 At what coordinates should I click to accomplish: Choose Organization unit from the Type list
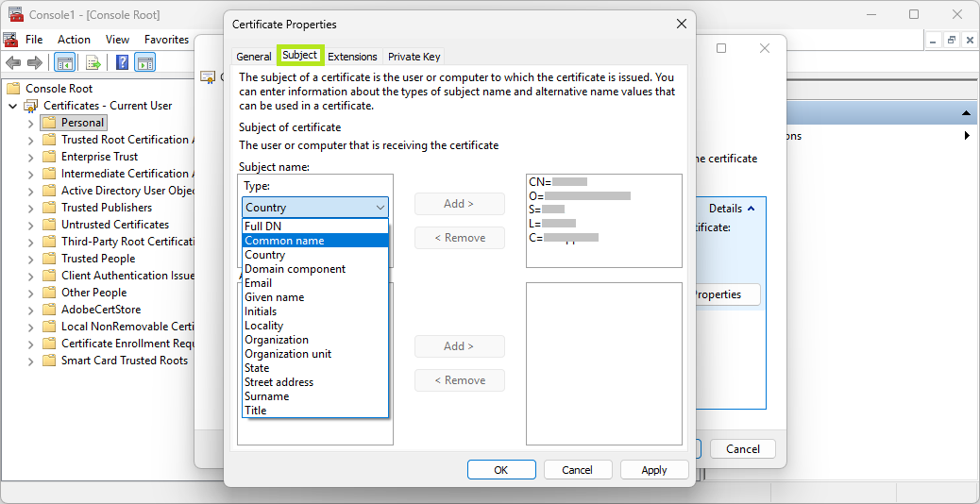click(x=288, y=354)
